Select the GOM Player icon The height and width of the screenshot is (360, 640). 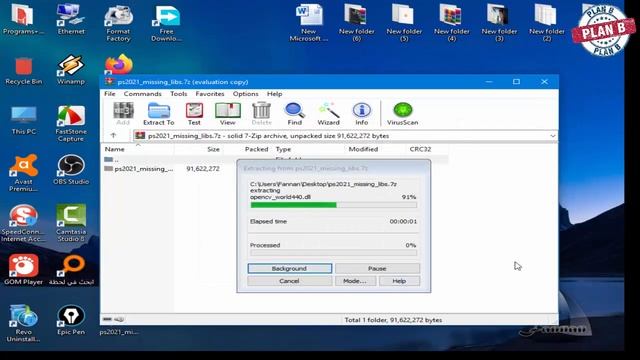pos(24,269)
